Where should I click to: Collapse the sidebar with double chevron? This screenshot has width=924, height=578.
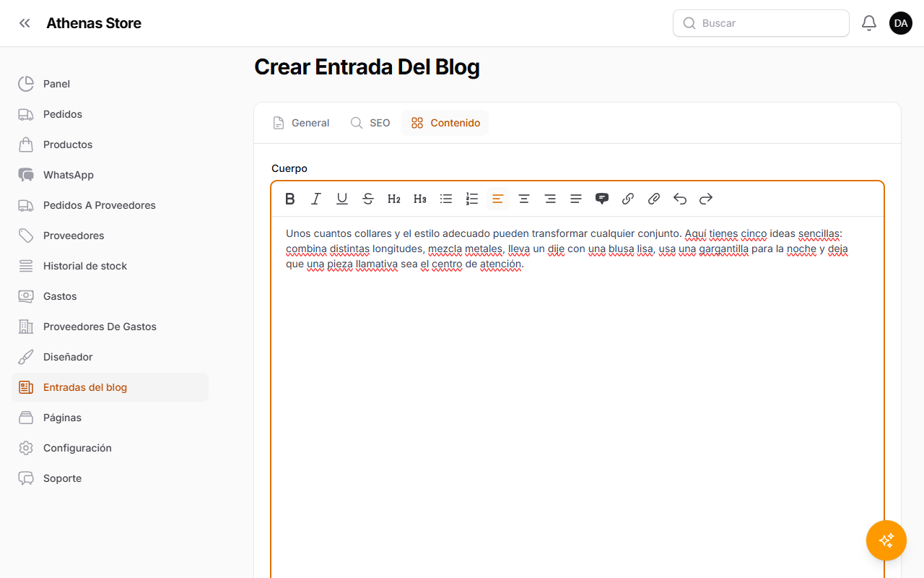point(25,23)
